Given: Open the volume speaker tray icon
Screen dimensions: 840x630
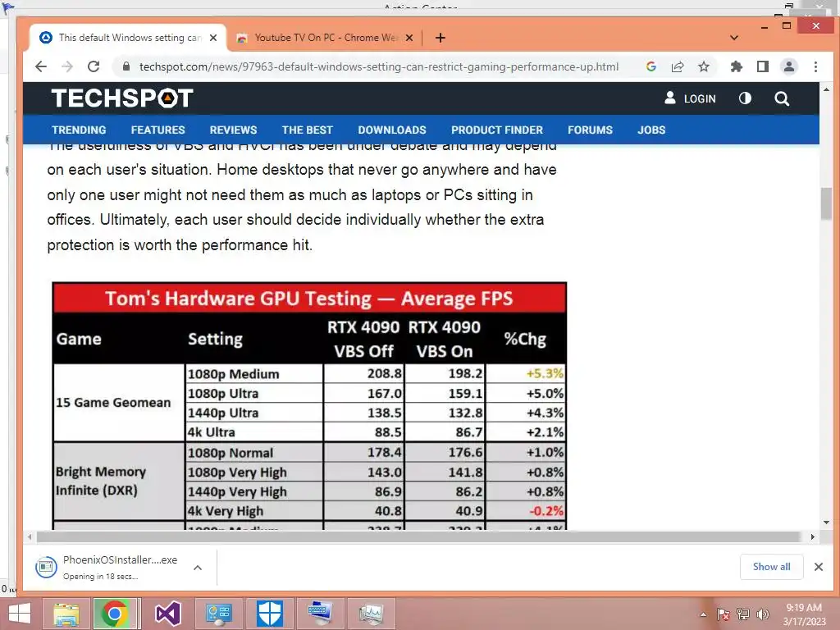Looking at the screenshot, I should pyautogui.click(x=762, y=614).
